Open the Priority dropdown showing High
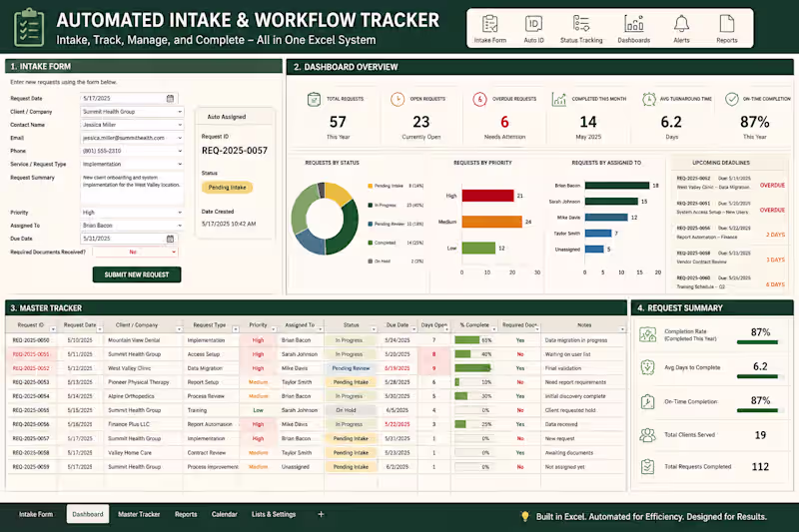This screenshot has height=532, width=799. 180,213
